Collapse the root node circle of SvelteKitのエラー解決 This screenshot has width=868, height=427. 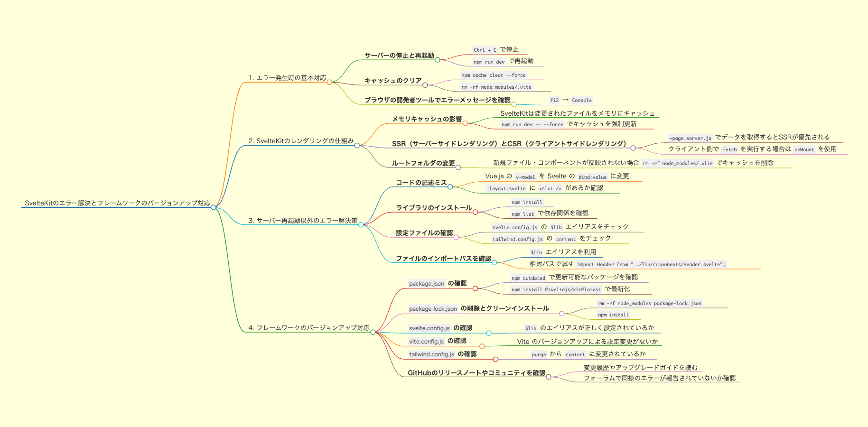point(214,207)
